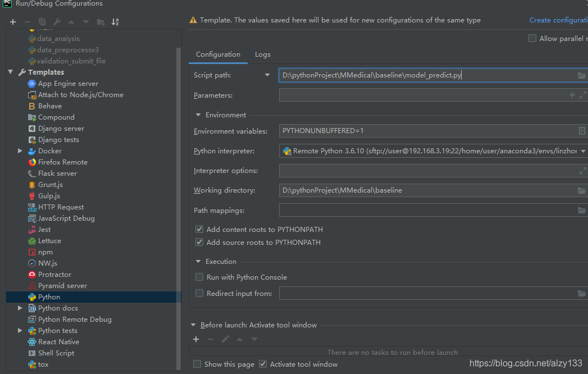
Task: Toggle Add source roots to PYTHONPATH
Action: click(x=199, y=243)
